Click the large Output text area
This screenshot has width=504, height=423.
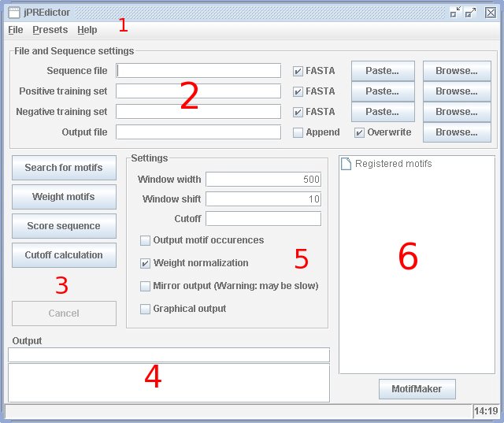pyautogui.click(x=169, y=383)
